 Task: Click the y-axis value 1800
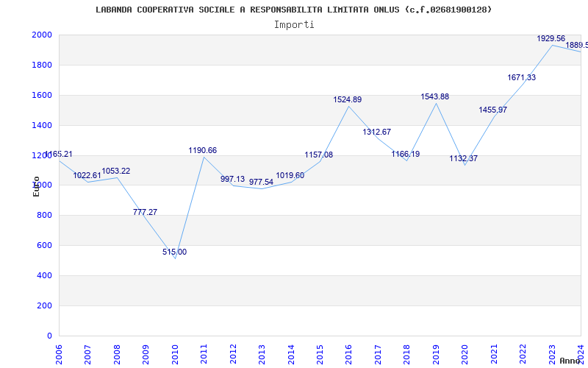coord(42,65)
